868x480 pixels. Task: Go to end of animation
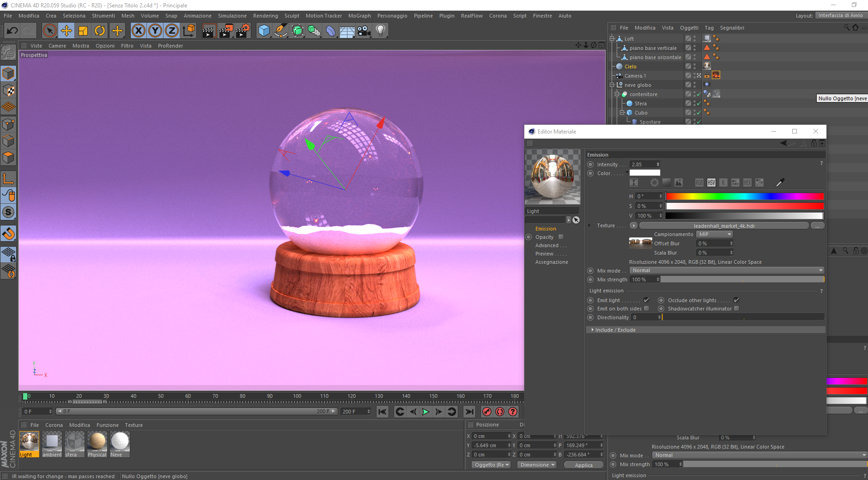(x=469, y=412)
